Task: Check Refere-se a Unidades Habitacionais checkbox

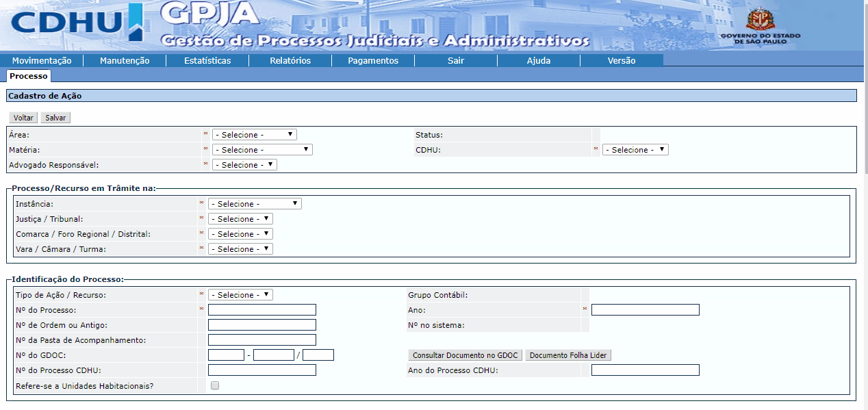Action: tap(215, 385)
